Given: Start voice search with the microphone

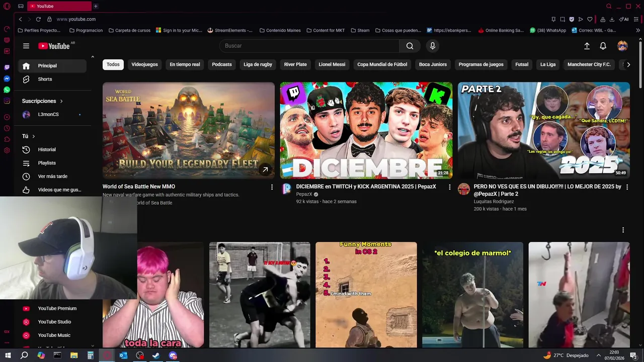Looking at the screenshot, I should 432,46.
